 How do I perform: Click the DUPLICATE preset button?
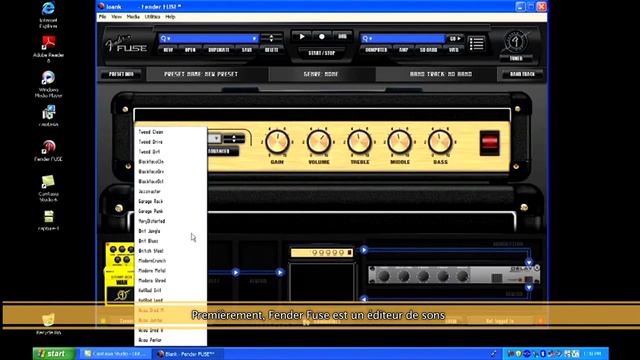tap(219, 50)
